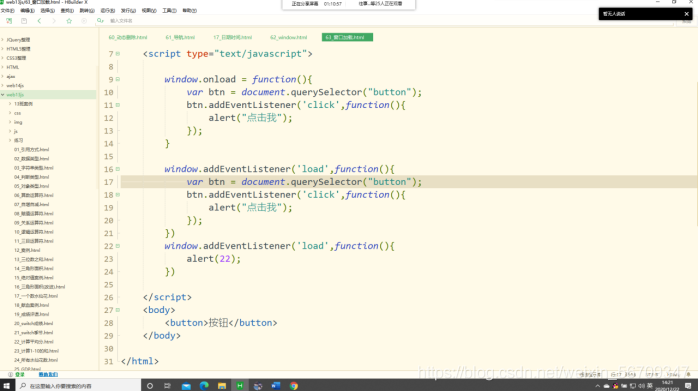Fold the window.onload function at line 9

(118, 79)
